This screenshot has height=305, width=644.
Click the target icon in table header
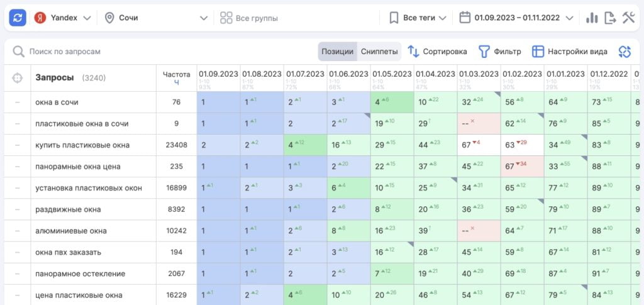pyautogui.click(x=17, y=78)
